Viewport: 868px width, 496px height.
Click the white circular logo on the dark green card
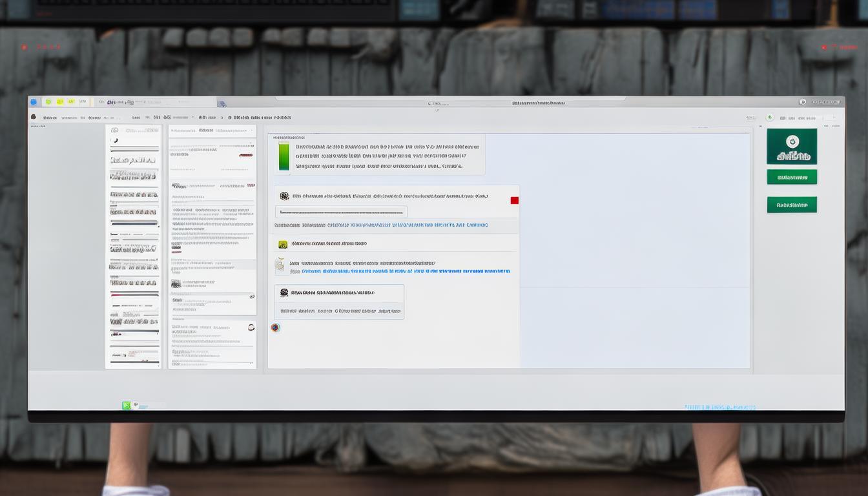pyautogui.click(x=792, y=141)
